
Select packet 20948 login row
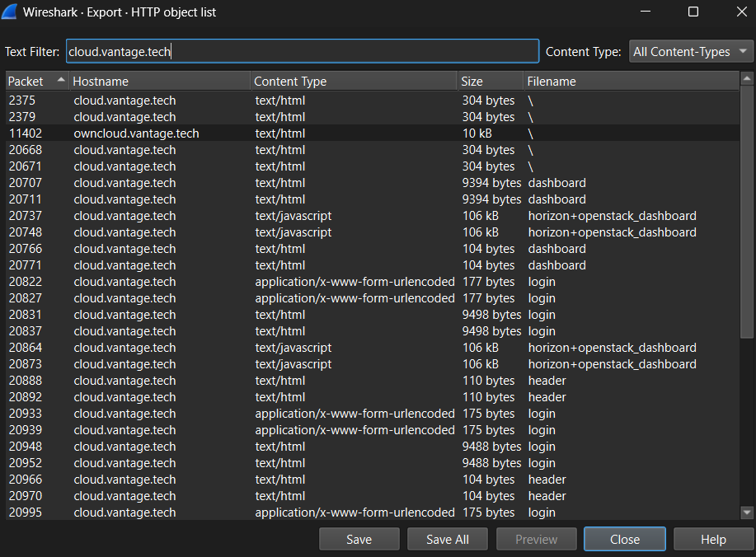pyautogui.click(x=372, y=447)
